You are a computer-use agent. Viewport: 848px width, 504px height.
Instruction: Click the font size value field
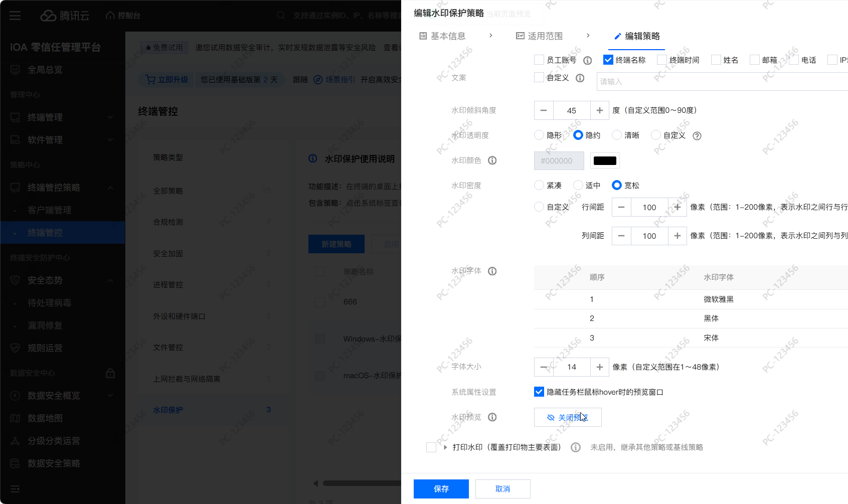(572, 367)
